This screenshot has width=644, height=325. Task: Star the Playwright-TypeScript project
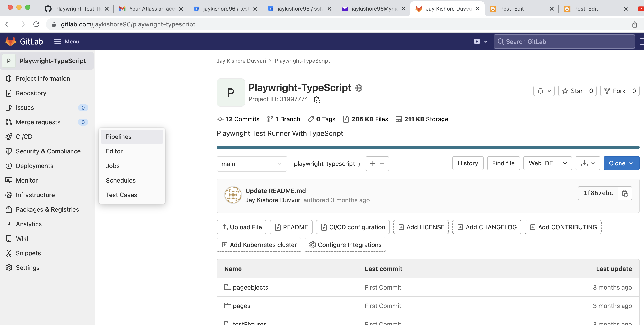pyautogui.click(x=572, y=91)
